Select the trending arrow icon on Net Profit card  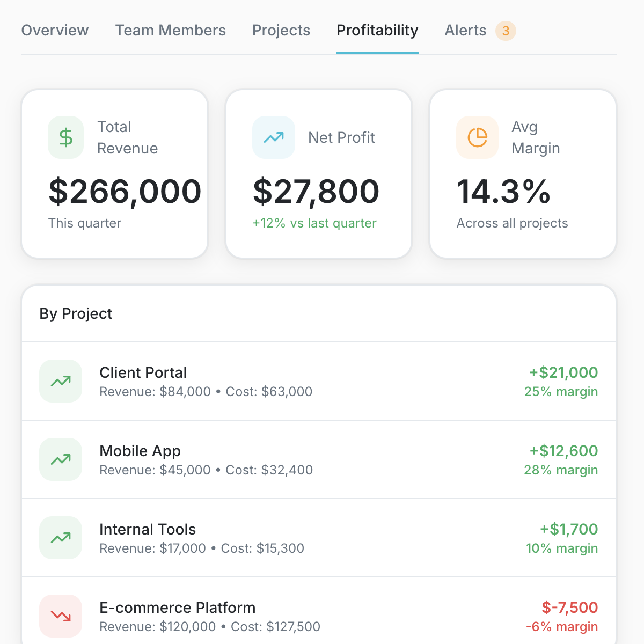[x=273, y=137]
